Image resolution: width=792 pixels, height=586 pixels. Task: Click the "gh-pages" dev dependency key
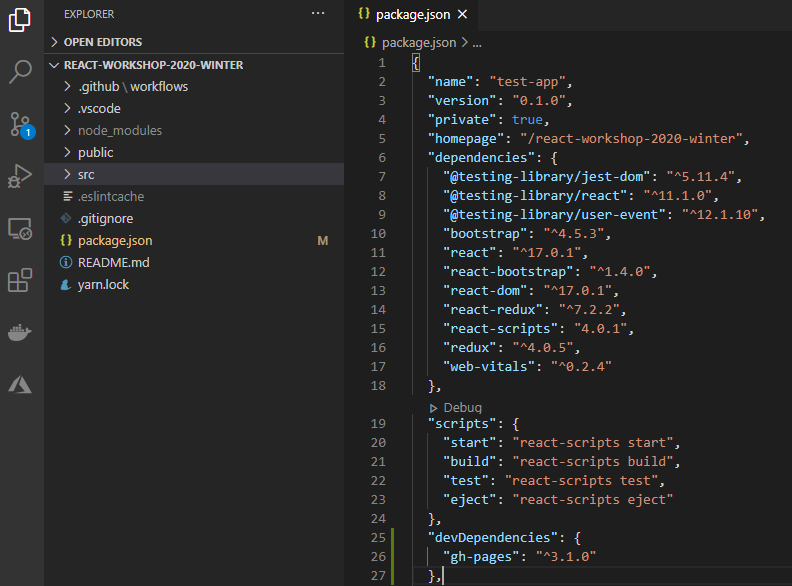click(x=481, y=557)
